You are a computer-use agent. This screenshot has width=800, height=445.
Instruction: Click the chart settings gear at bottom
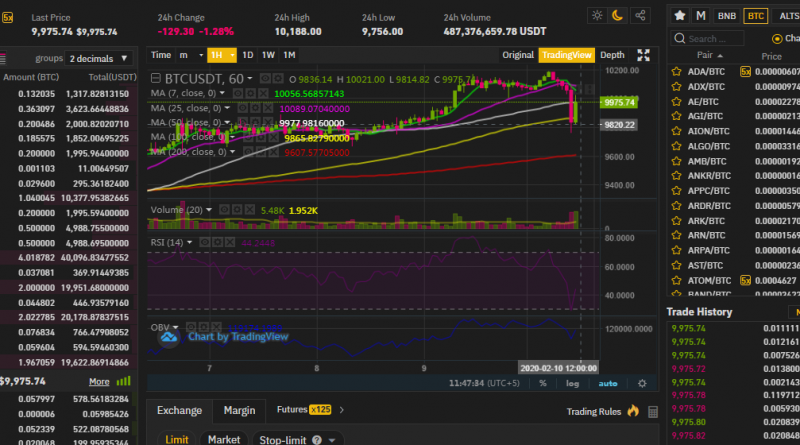642,383
